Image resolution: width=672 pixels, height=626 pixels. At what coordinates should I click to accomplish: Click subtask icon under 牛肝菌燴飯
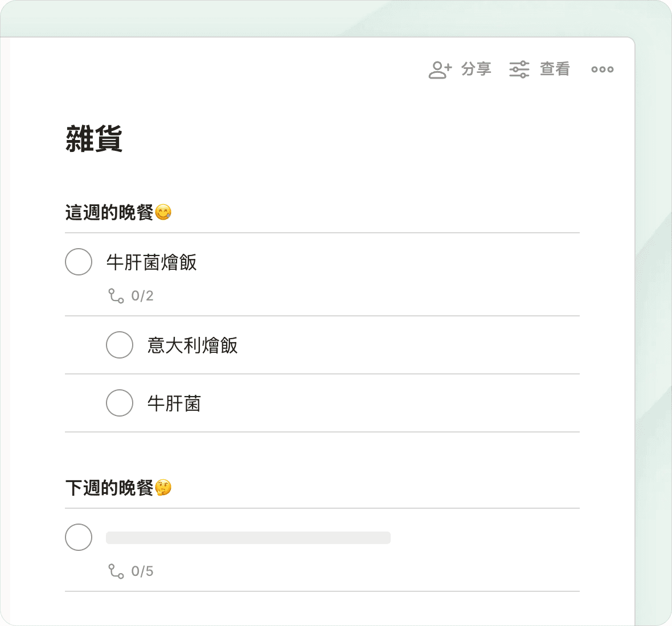coord(116,296)
